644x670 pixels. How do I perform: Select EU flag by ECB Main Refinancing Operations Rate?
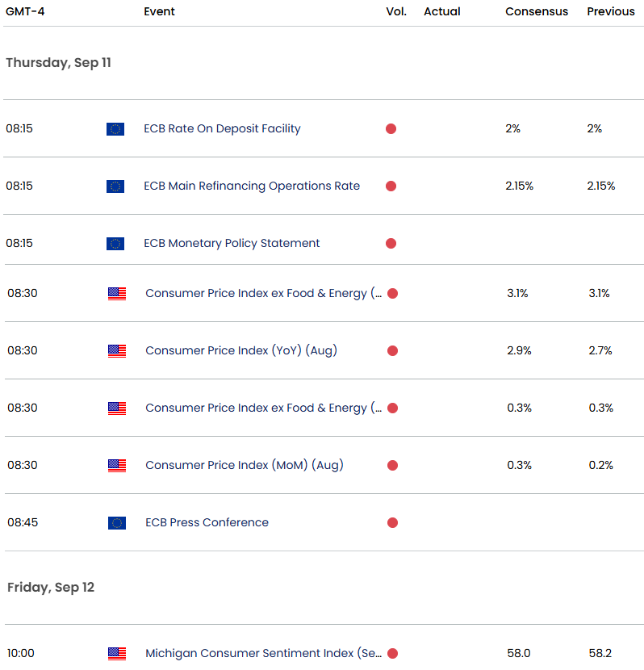pyautogui.click(x=115, y=186)
